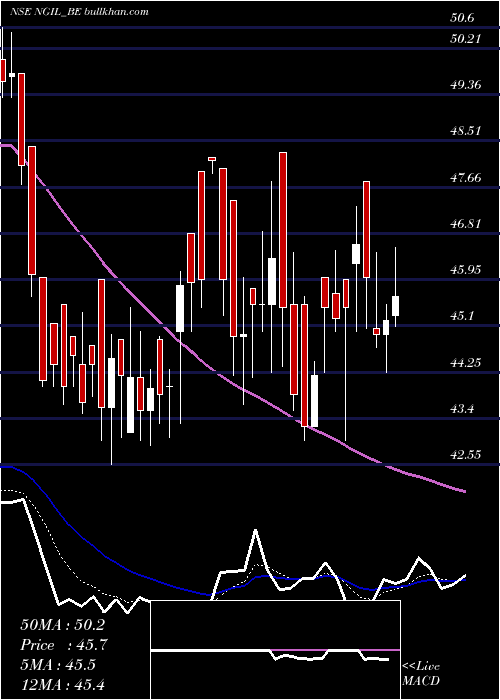Select the 45.95 price axis label

(466, 270)
